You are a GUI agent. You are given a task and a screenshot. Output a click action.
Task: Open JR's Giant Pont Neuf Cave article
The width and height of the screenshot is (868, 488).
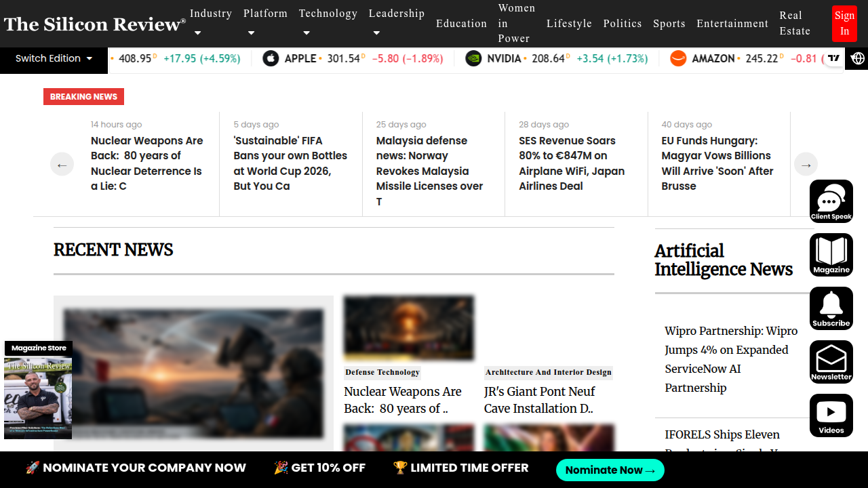pyautogui.click(x=540, y=400)
